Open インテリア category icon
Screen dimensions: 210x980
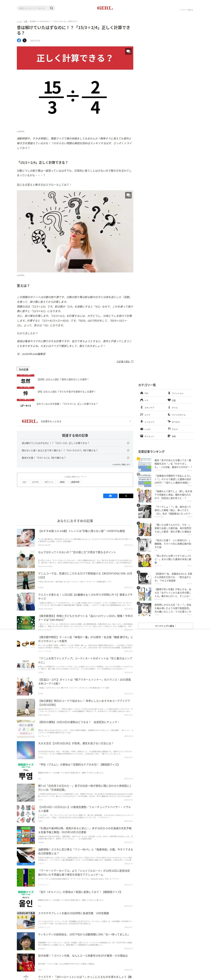(x=142, y=422)
